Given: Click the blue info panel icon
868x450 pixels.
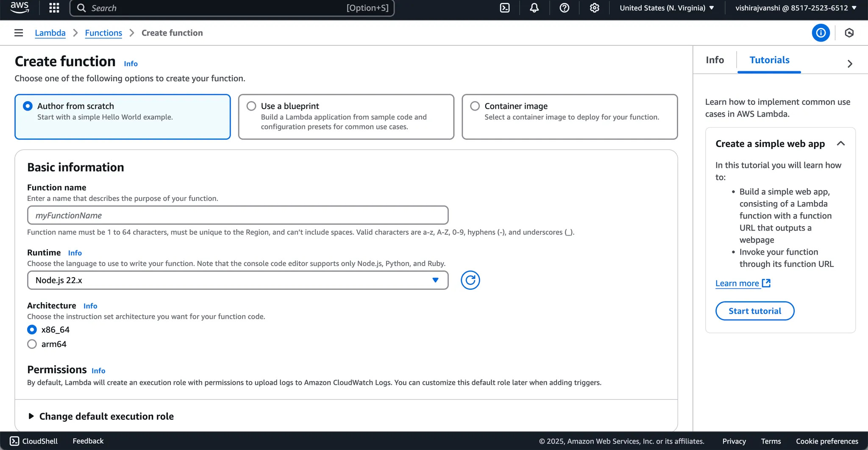Looking at the screenshot, I should coord(821,33).
